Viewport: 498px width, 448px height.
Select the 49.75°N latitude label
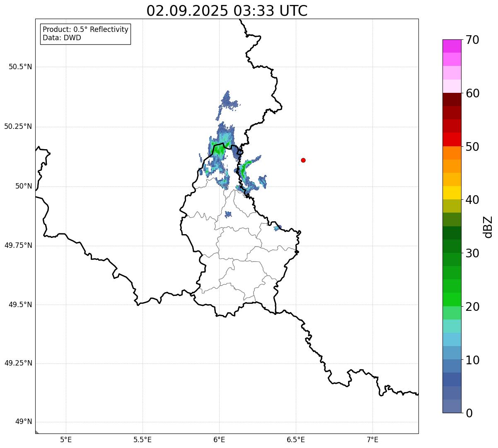click(18, 245)
